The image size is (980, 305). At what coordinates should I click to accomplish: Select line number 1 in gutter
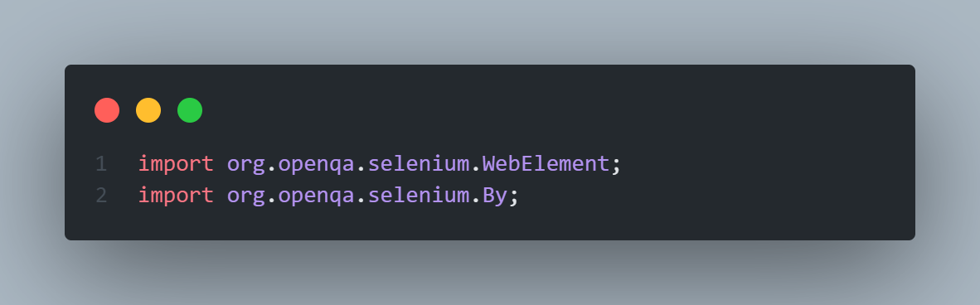point(101,164)
